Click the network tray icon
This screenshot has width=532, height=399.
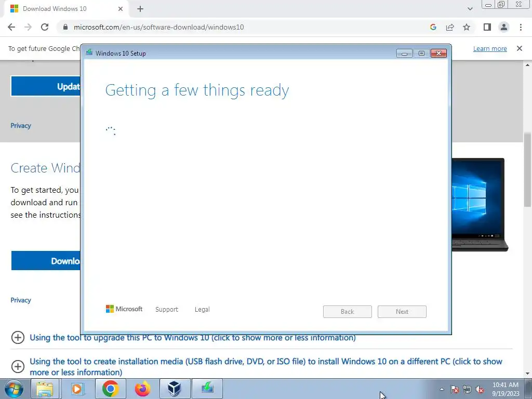(467, 390)
